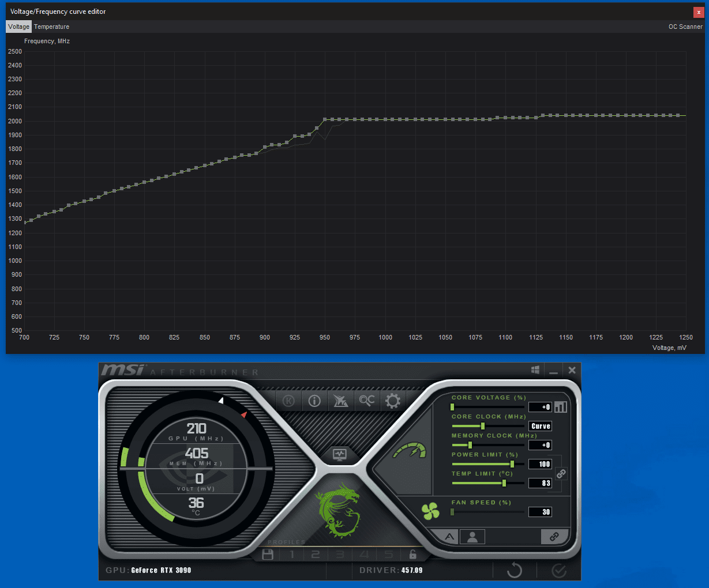Open Afterburner settings gear
This screenshot has width=709, height=588.
click(393, 401)
